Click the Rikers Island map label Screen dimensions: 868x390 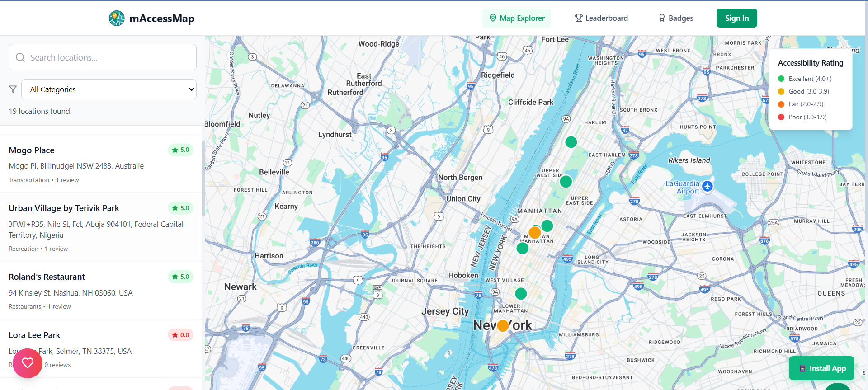pos(689,160)
